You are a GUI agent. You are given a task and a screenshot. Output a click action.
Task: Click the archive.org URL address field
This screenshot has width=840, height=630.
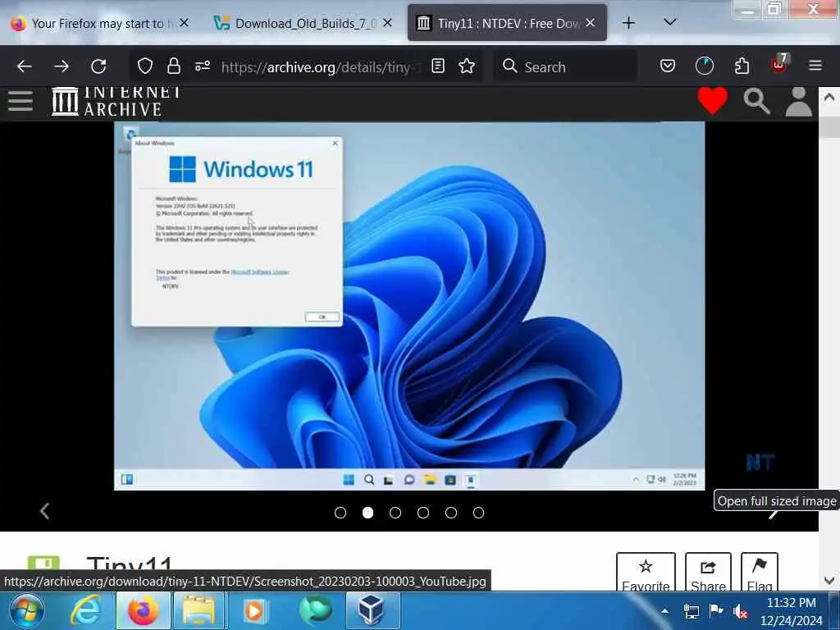point(322,67)
